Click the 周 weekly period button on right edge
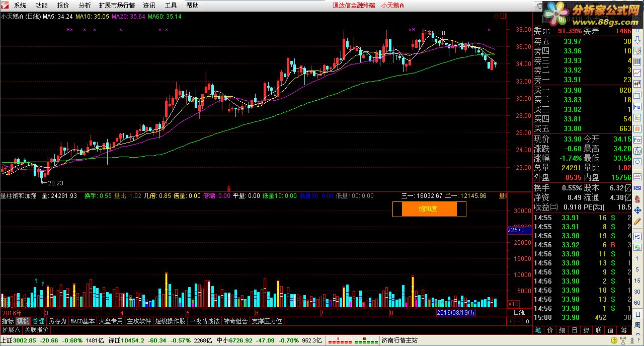Screen dimensions: 644x346 637,325
